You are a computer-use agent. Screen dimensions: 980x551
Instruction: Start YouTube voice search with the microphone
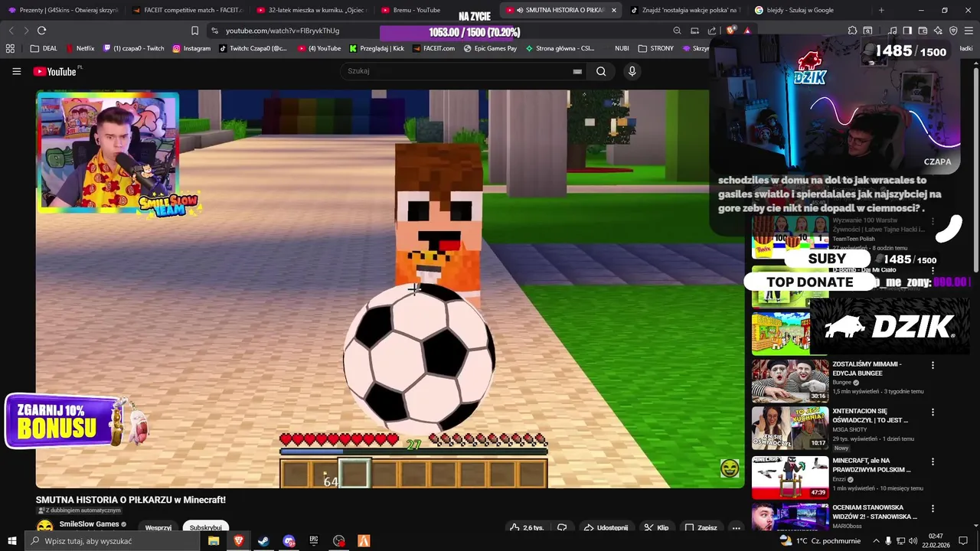point(632,71)
